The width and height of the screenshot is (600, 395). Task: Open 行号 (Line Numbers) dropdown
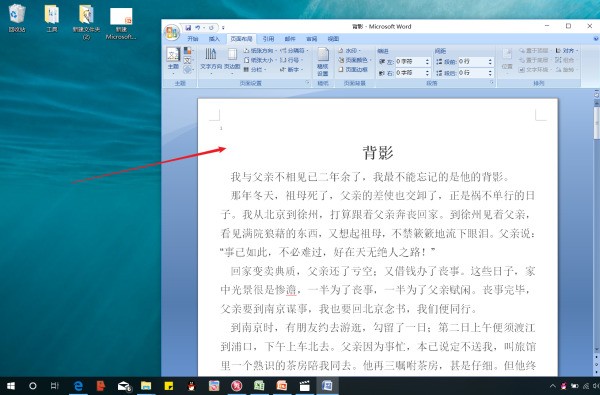(x=291, y=60)
